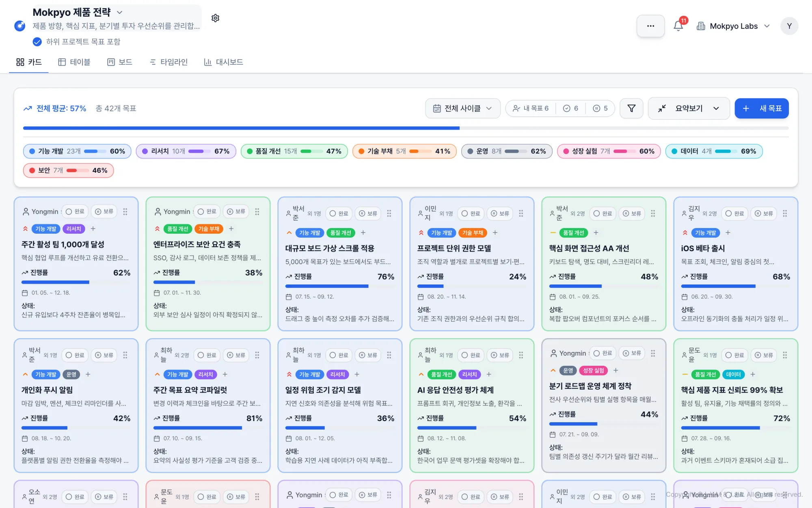The image size is (812, 508).
Task: Select the 내 목표 6 filter
Action: point(531,109)
